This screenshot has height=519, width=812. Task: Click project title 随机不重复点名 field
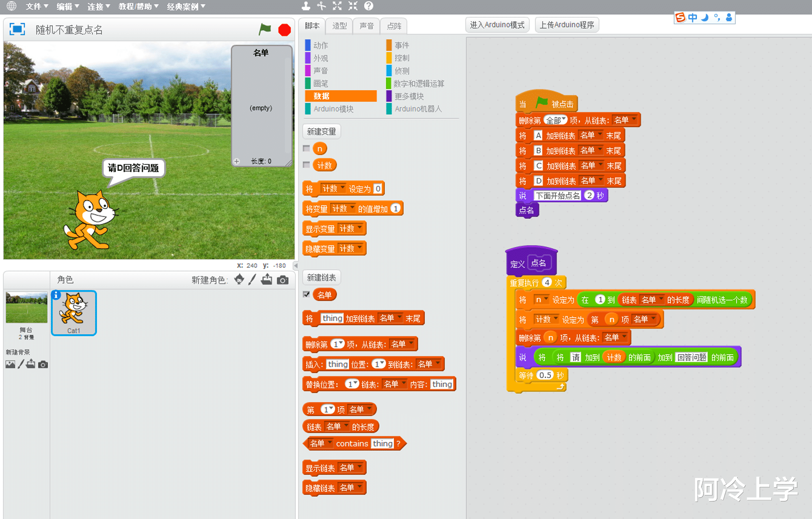(x=70, y=30)
